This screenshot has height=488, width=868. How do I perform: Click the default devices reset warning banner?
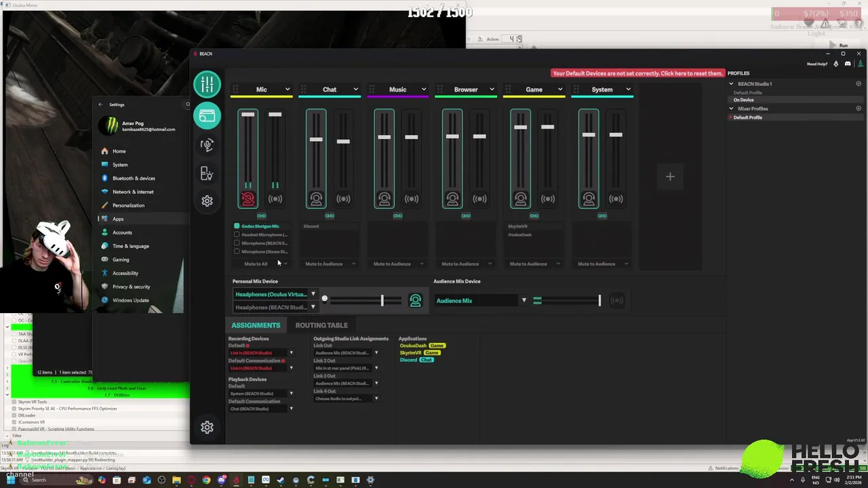637,73
